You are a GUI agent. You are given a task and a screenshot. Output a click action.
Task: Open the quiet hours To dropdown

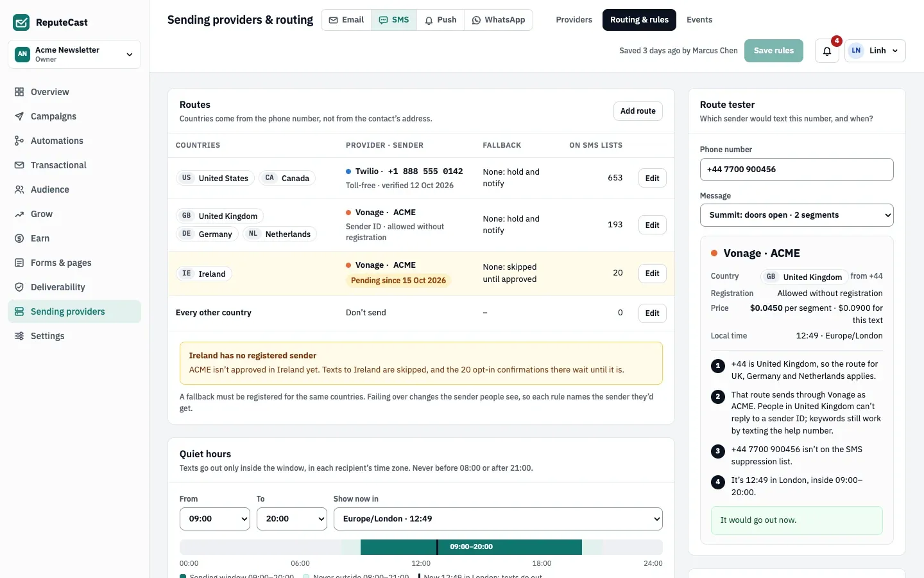tap(292, 519)
